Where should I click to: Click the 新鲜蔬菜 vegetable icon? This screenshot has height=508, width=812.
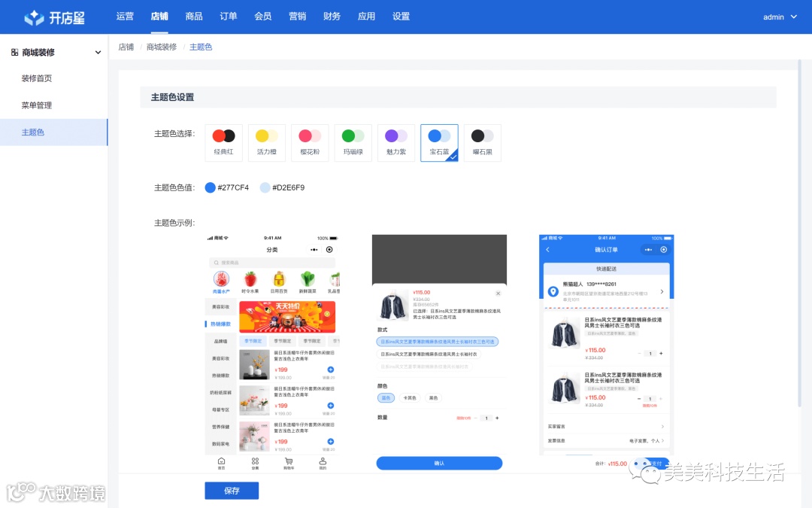click(x=308, y=279)
